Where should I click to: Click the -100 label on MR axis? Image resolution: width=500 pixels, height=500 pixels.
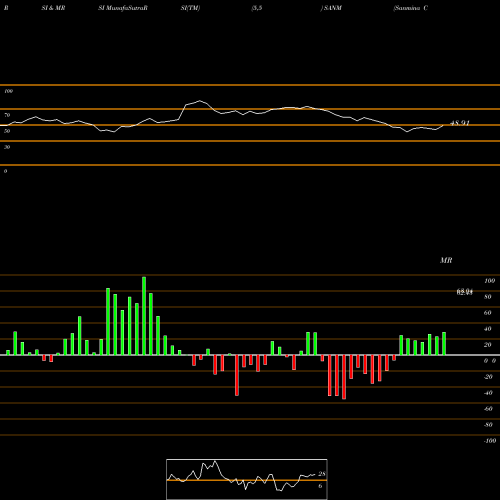tap(490, 441)
